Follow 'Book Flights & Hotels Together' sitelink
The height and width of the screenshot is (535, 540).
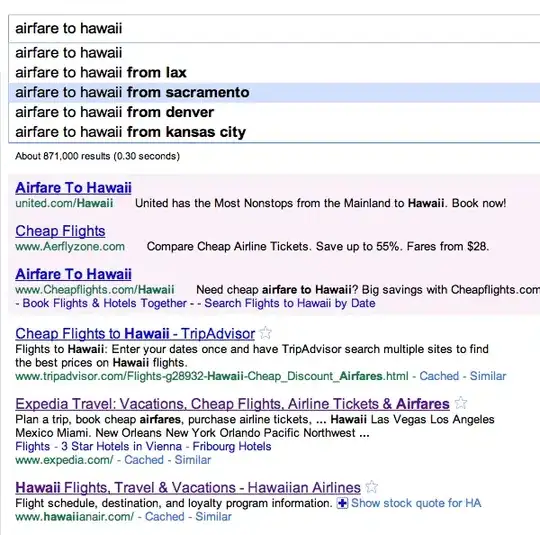pos(105,303)
